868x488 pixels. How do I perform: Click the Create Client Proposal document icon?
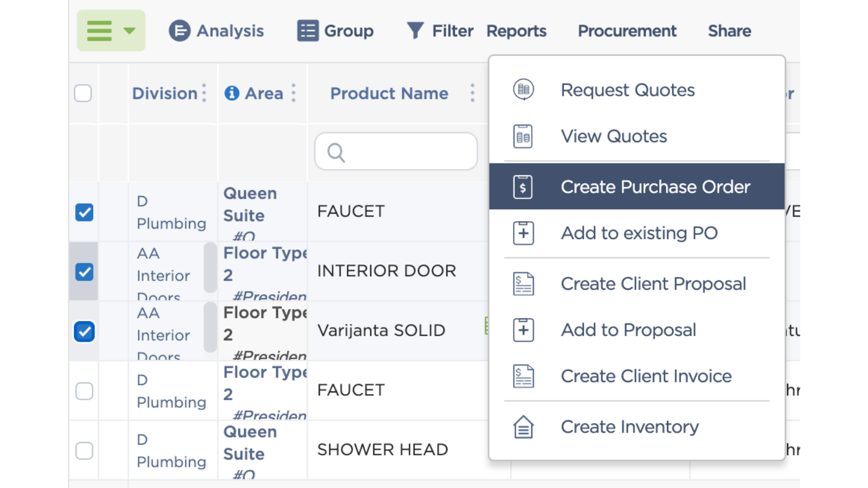[x=523, y=284]
